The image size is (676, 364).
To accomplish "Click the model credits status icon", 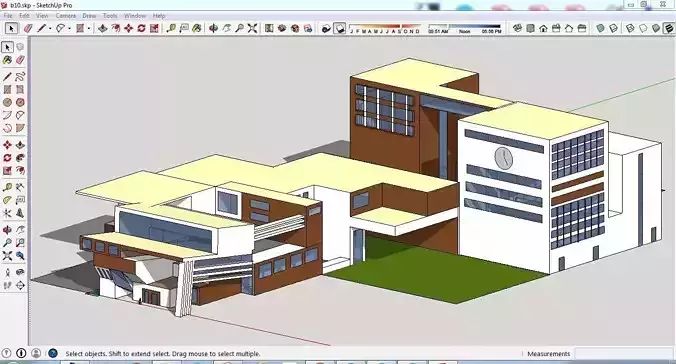I will 21,353.
